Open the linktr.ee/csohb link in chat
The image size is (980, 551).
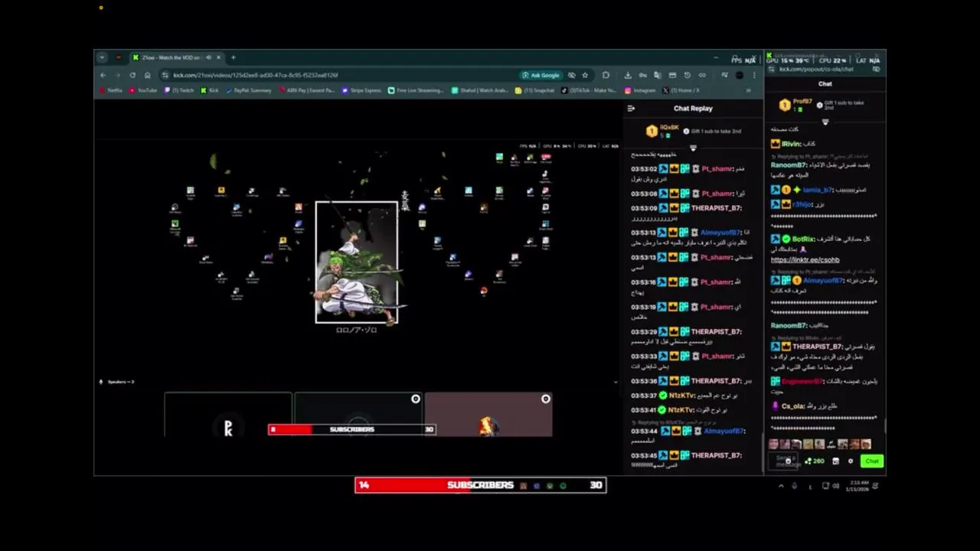(x=805, y=260)
